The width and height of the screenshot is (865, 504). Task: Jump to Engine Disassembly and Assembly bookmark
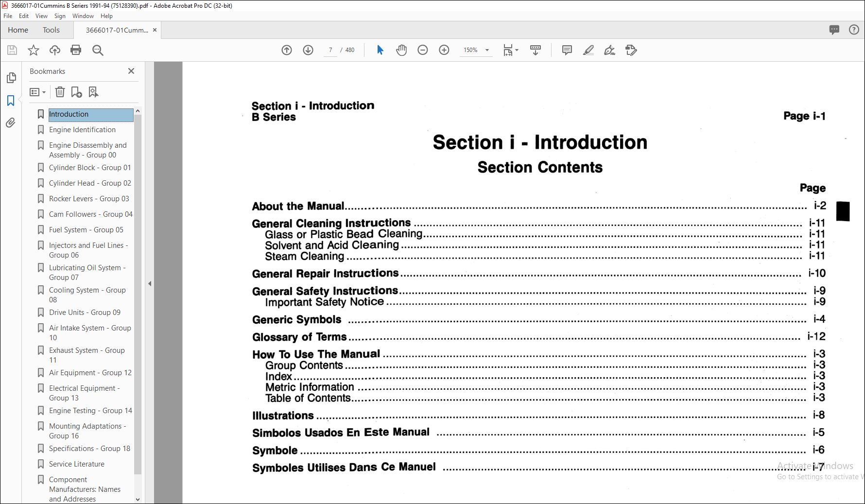(88, 150)
